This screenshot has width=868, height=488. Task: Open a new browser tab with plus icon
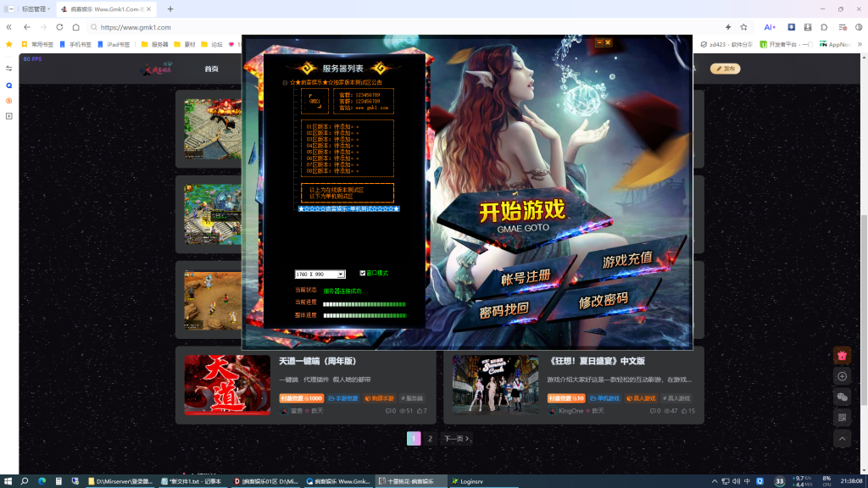coord(170,9)
